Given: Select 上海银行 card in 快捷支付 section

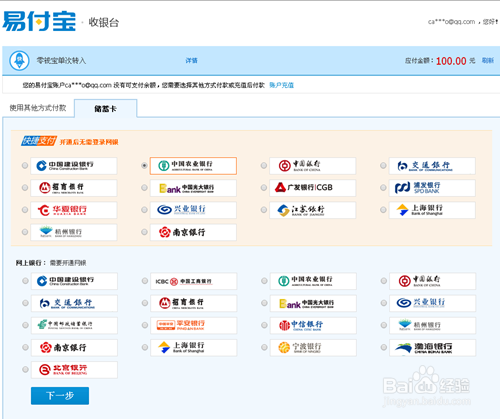Looking at the screenshot, I should pos(432,210).
